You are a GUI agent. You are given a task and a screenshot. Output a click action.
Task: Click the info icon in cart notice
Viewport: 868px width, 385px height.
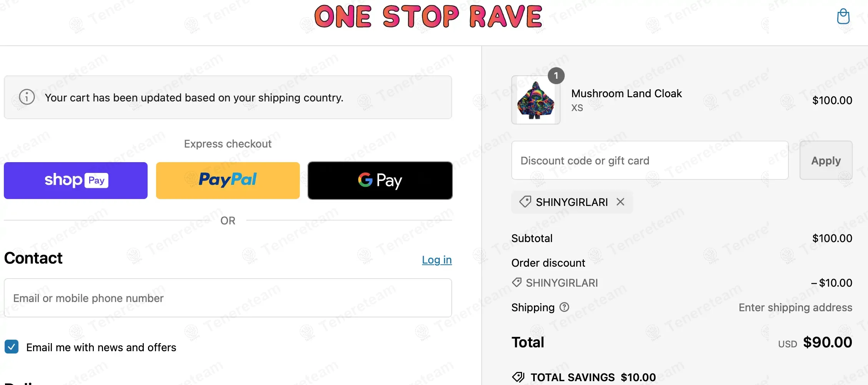click(27, 97)
